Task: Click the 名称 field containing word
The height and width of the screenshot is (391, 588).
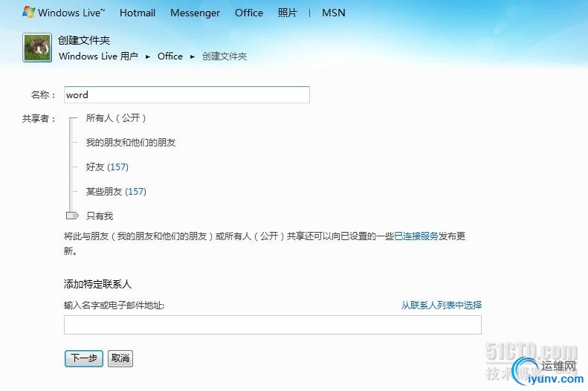Action: (x=187, y=95)
